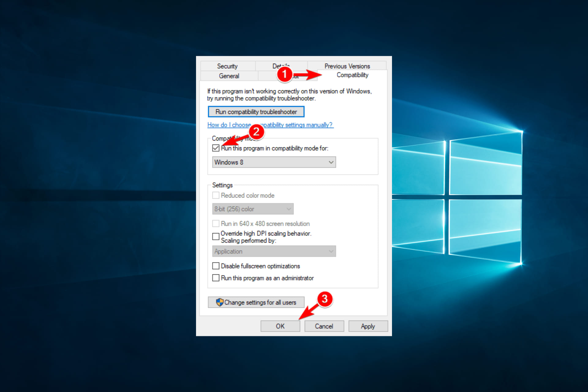The image size is (588, 392).
Task: Open the Application scaling dropdown
Action: tap(274, 251)
